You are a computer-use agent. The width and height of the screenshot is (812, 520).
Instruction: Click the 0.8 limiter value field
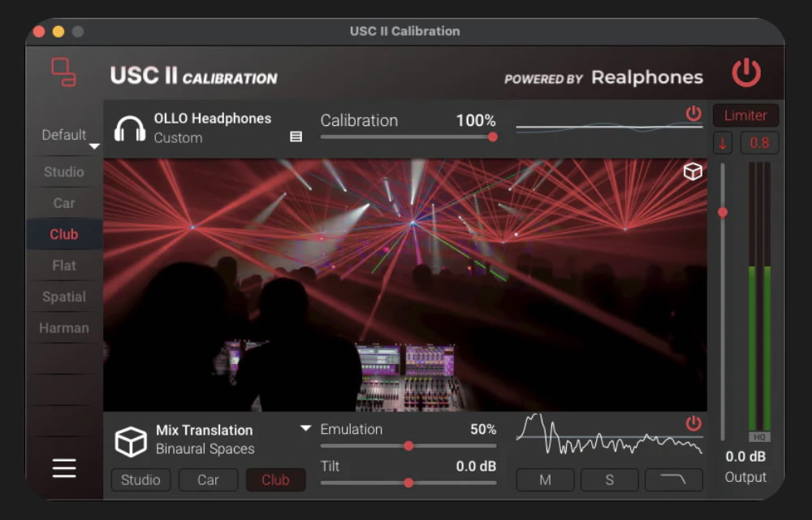click(x=759, y=143)
